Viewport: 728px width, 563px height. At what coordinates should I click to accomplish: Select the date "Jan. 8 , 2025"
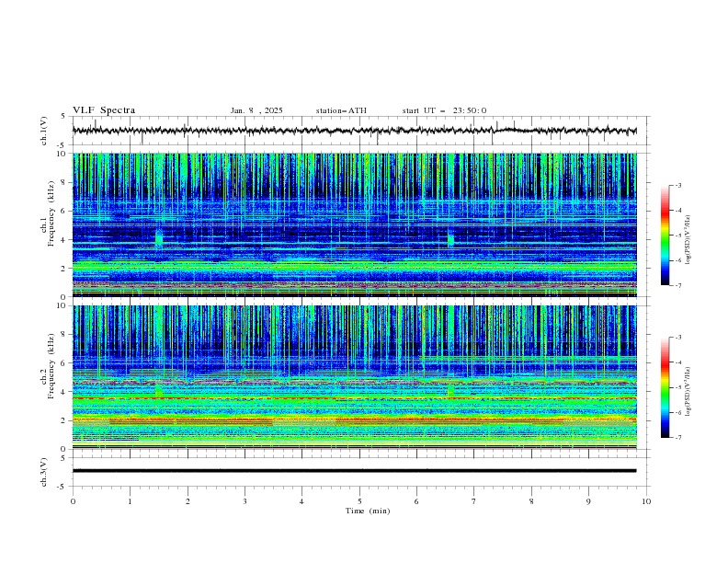256,110
